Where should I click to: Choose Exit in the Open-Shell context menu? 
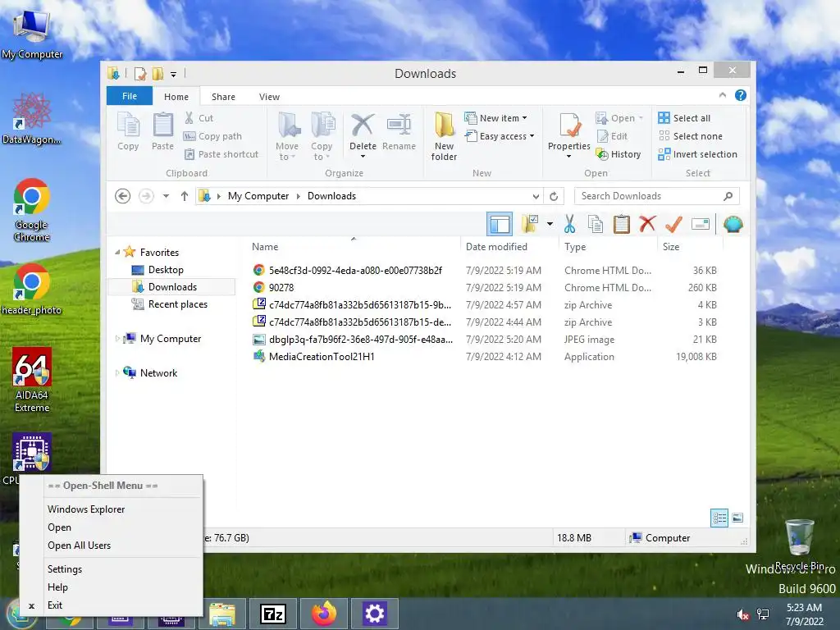pos(55,605)
